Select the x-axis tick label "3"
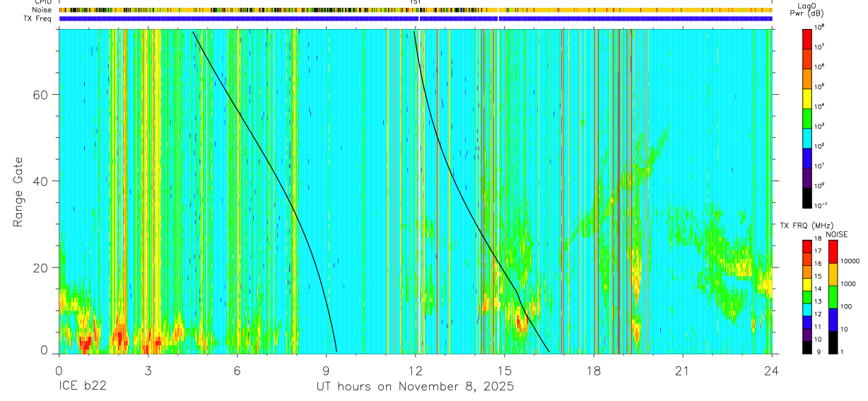 (148, 371)
